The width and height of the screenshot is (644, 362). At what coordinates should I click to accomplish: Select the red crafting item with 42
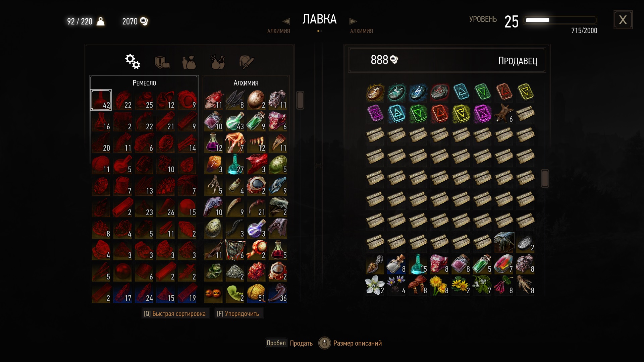tap(101, 100)
